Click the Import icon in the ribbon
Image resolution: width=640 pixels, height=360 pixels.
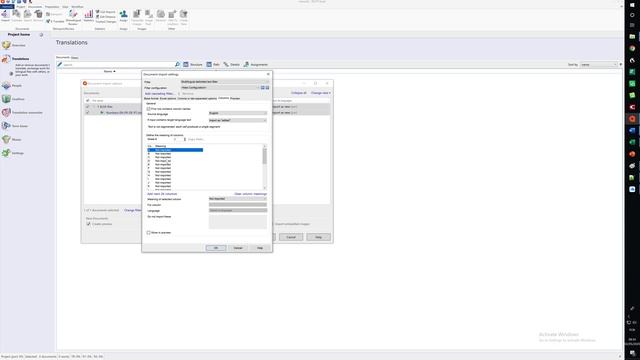[5, 16]
